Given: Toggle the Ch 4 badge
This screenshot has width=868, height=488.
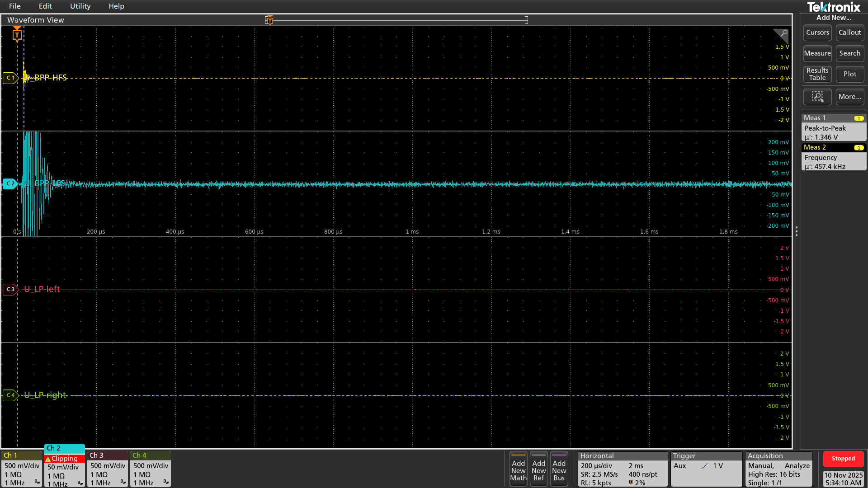Looking at the screenshot, I should [150, 469].
